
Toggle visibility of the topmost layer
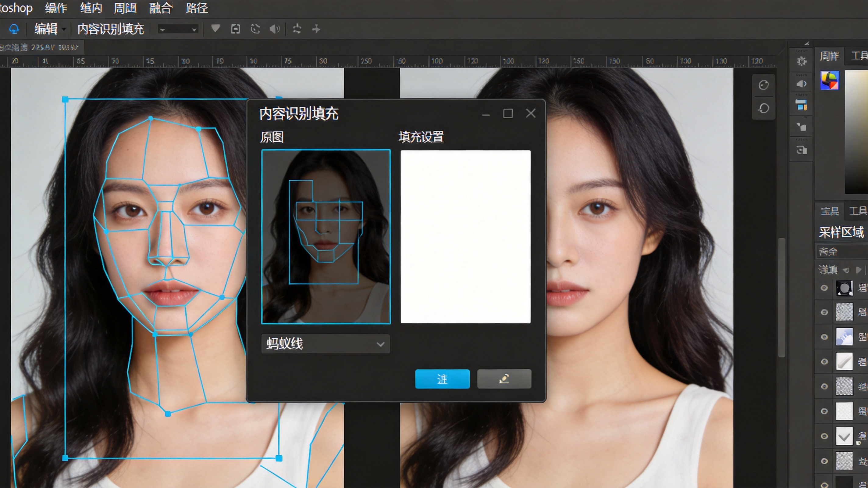coord(824,287)
